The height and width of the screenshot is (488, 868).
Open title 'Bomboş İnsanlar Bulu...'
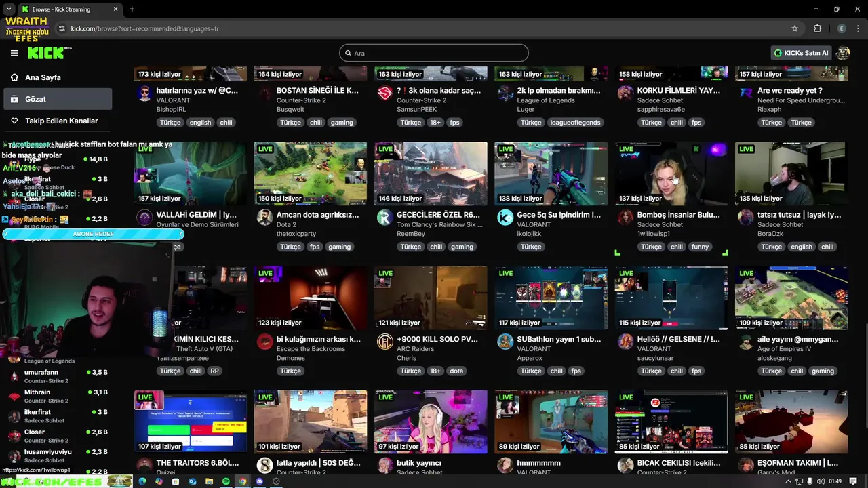click(679, 215)
